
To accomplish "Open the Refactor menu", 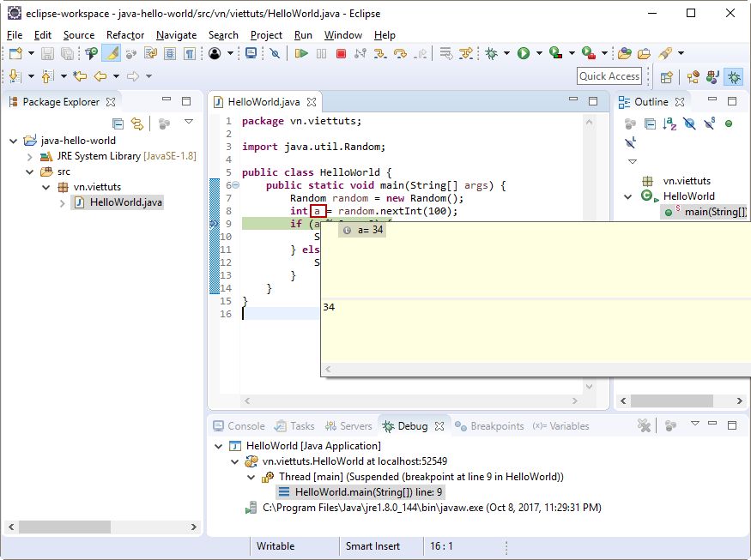I will point(125,35).
